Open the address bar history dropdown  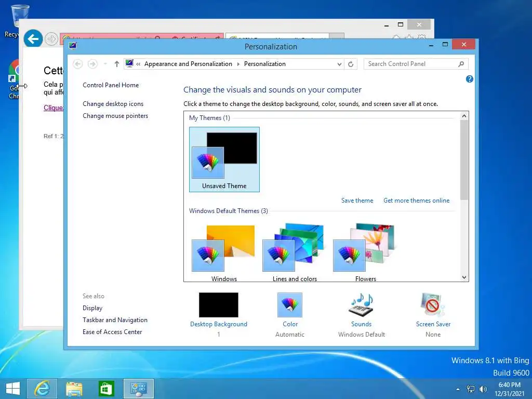click(x=339, y=64)
